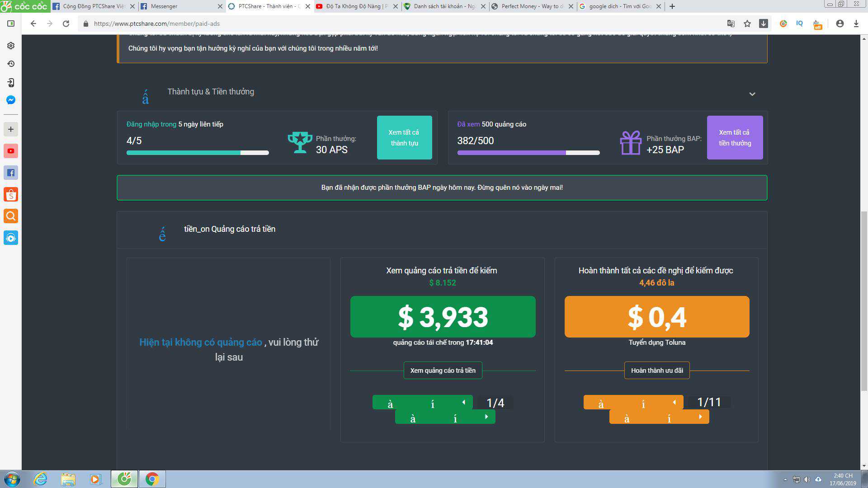This screenshot has width=868, height=488.
Task: Open browsing history from sidebar
Action: (11, 64)
